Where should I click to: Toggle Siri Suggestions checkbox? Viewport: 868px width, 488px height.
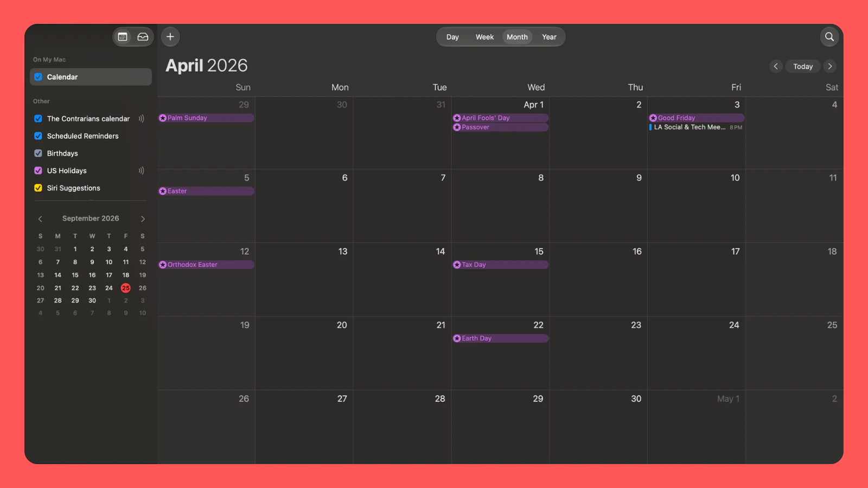(x=39, y=188)
